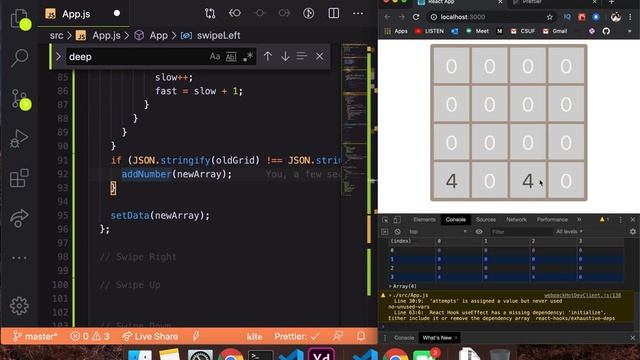Image resolution: width=640 pixels, height=360 pixels.
Task: Close the find widget
Action: pos(319,56)
